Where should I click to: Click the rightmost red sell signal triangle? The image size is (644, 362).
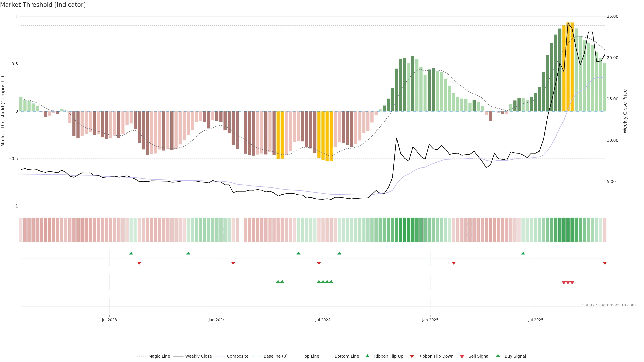point(572,283)
